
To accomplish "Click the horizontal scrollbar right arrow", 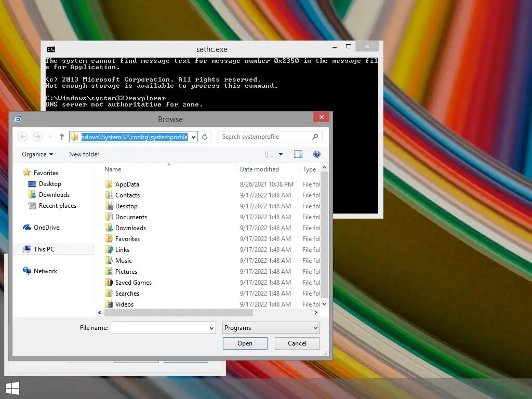I will [x=315, y=312].
